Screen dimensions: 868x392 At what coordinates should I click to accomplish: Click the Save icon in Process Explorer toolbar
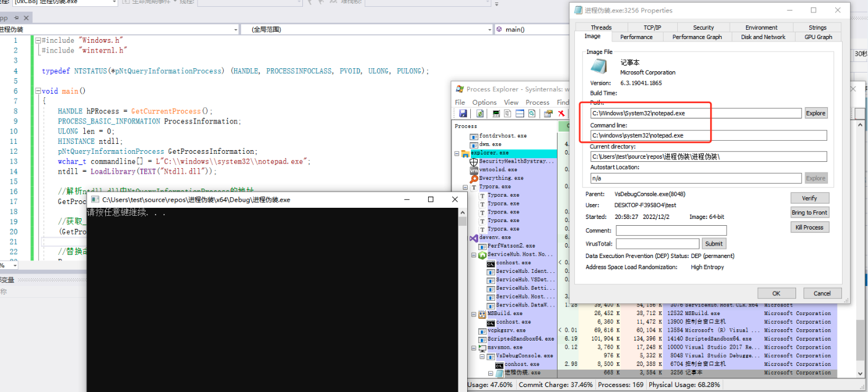click(463, 113)
